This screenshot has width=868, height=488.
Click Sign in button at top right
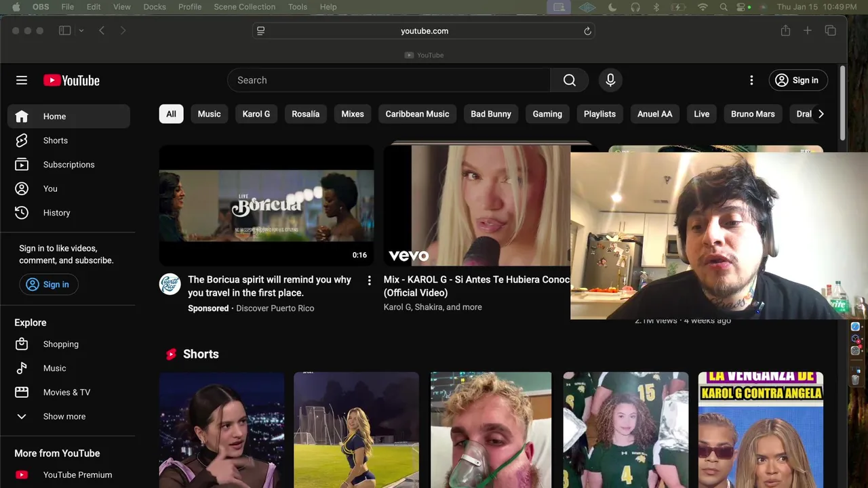(798, 80)
